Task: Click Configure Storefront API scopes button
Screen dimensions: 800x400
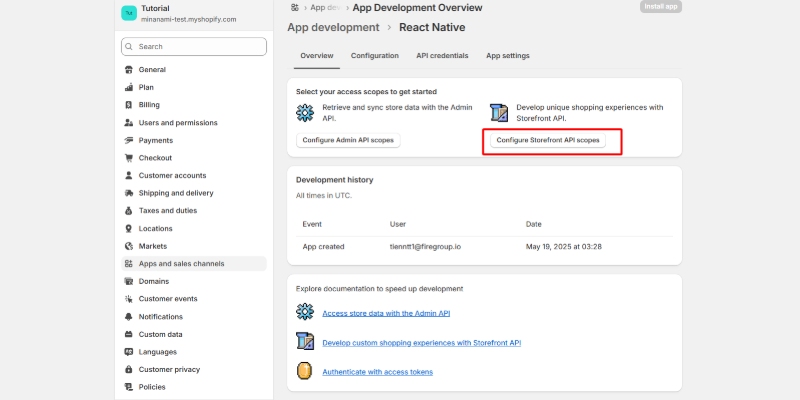Action: tap(548, 140)
